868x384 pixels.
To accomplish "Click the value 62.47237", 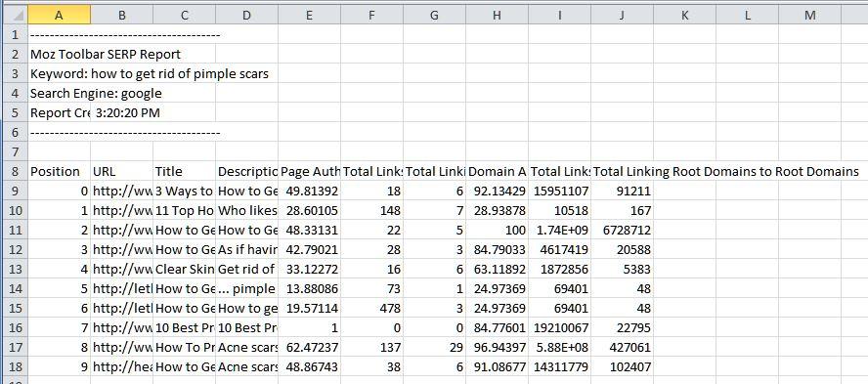I will [310, 348].
